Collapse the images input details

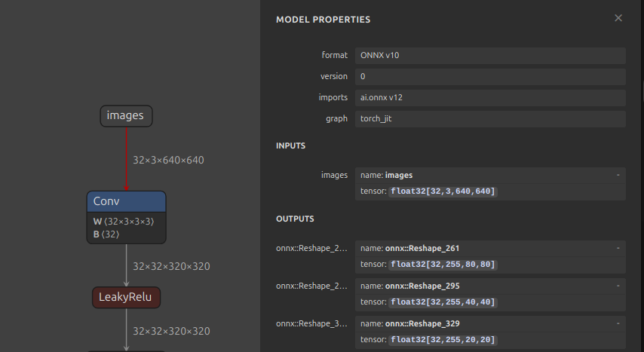[618, 175]
